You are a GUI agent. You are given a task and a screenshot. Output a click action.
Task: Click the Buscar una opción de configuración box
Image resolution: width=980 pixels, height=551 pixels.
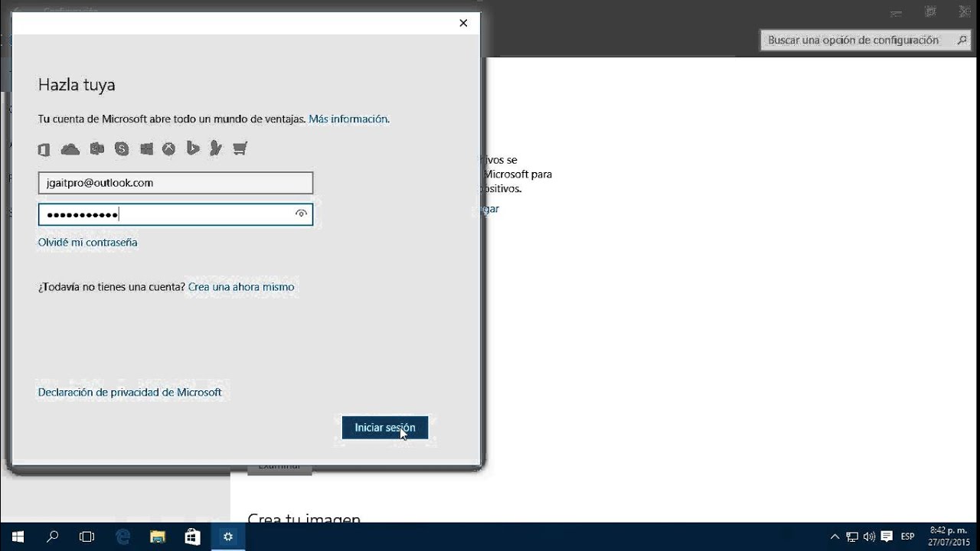coord(866,41)
